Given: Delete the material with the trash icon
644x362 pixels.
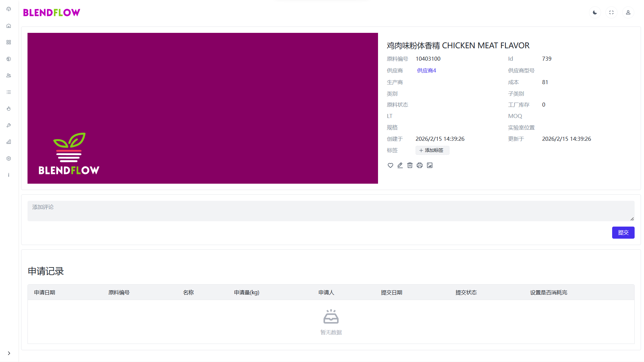Looking at the screenshot, I should click(x=410, y=165).
